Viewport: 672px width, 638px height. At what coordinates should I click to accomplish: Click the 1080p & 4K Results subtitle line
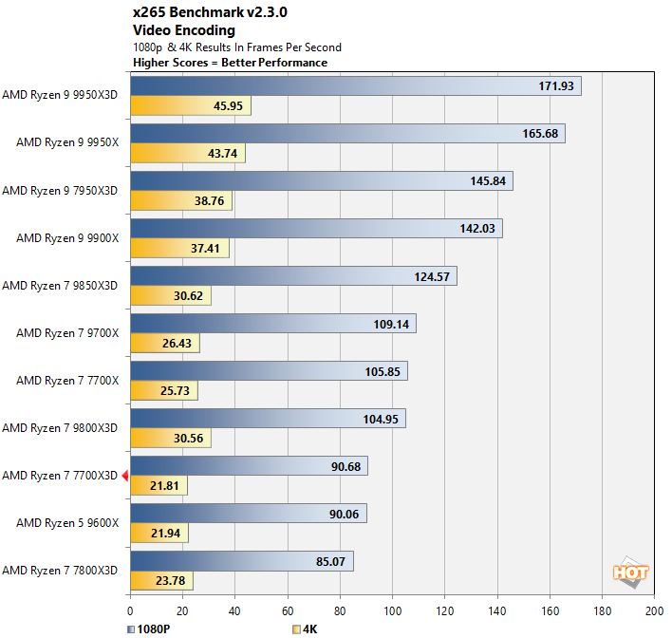(x=237, y=47)
